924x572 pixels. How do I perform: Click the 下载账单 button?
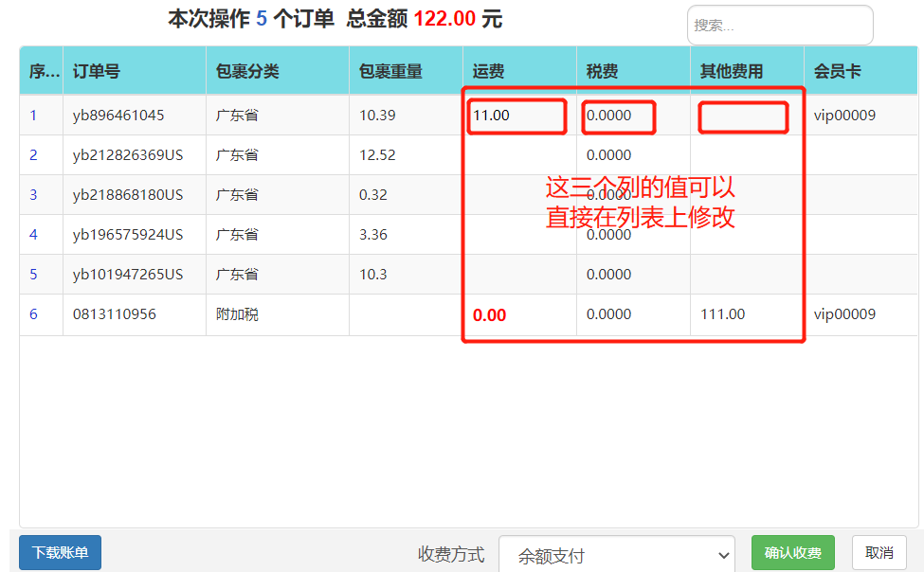(x=60, y=552)
